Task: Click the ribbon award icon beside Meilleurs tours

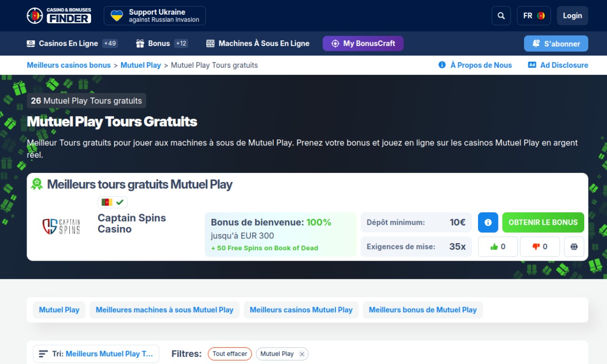Action: (x=37, y=184)
